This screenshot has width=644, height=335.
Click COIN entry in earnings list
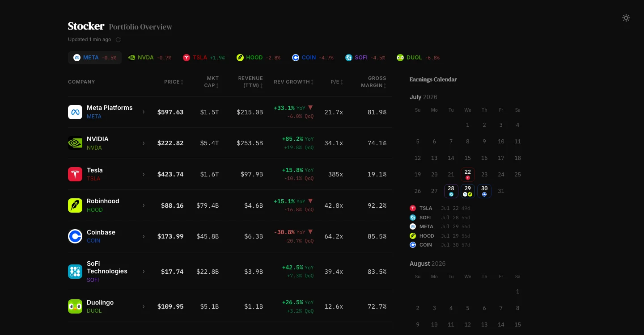[x=441, y=245]
